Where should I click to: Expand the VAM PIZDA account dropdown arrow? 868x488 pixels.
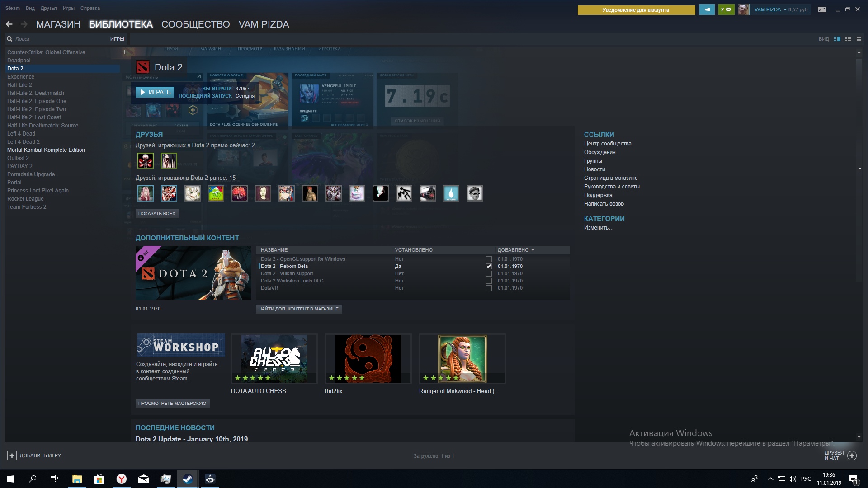pos(785,9)
